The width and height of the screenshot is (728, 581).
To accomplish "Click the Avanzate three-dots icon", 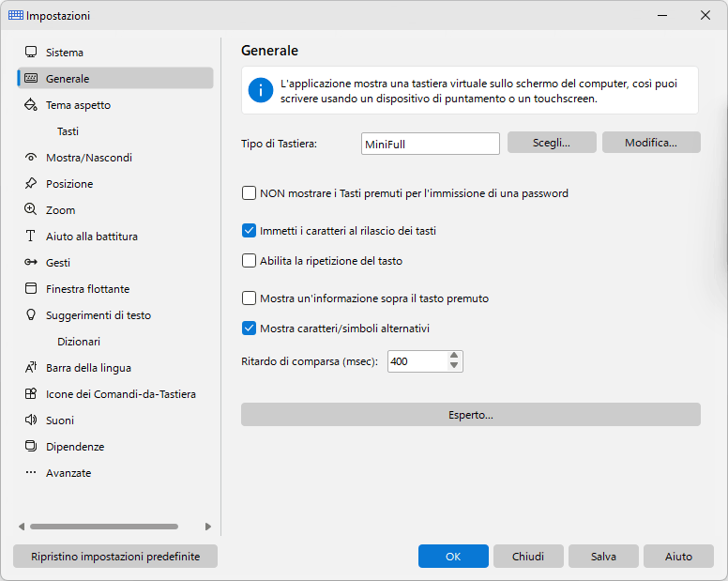I will click(x=31, y=472).
